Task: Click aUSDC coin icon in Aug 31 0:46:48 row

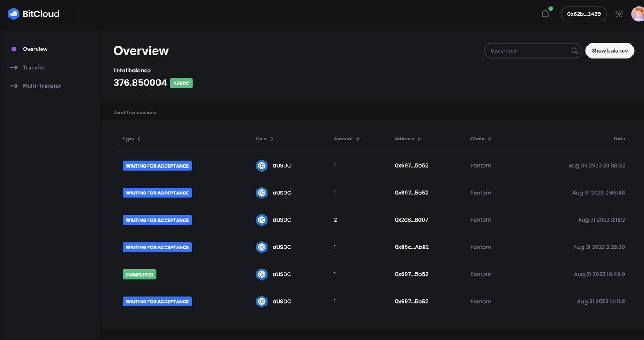Action: pyautogui.click(x=262, y=193)
